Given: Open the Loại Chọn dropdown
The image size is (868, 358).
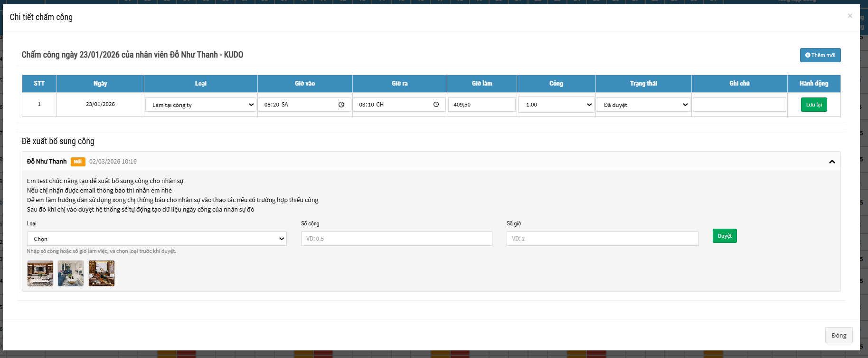Looking at the screenshot, I should pyautogui.click(x=157, y=239).
